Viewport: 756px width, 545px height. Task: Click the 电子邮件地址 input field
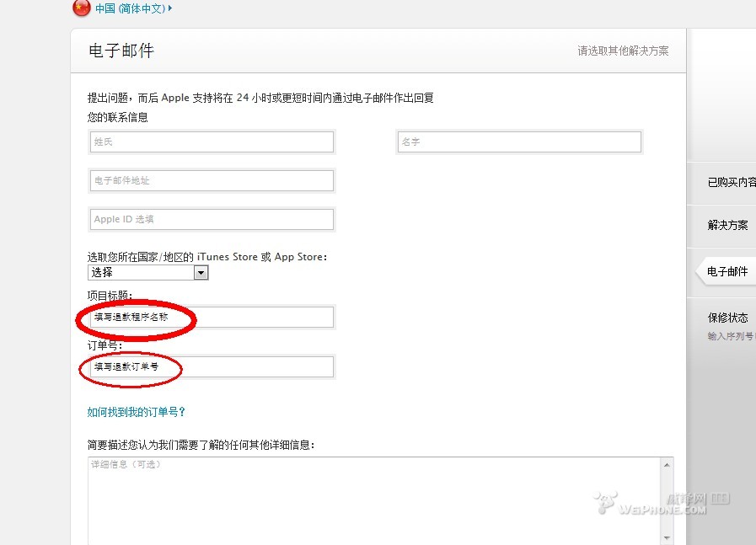tap(212, 181)
